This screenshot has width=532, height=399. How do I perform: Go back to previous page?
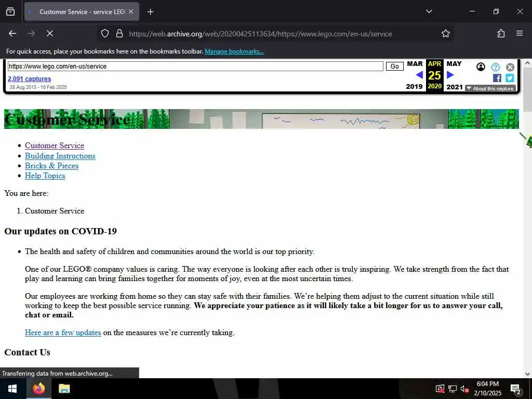[x=12, y=33]
